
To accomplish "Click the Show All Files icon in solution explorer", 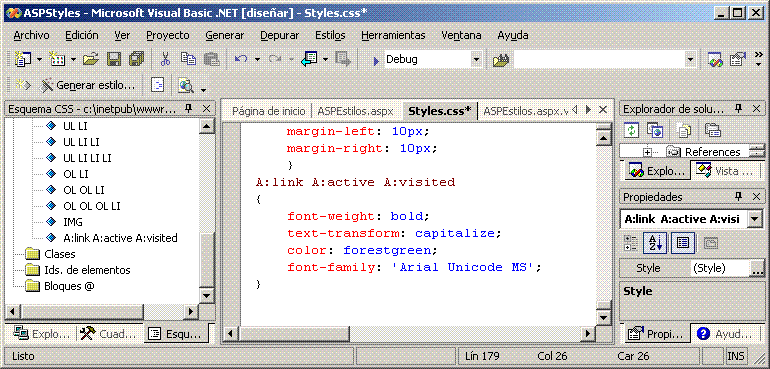I will (x=683, y=130).
